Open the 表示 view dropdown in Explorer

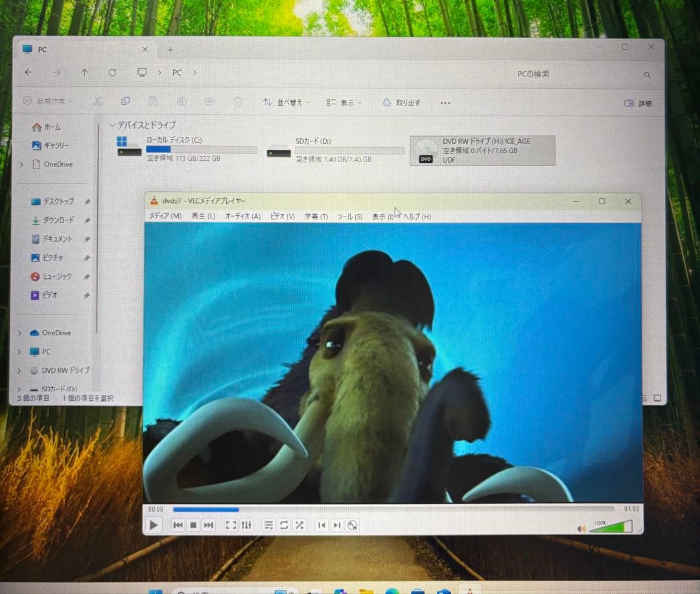(344, 102)
